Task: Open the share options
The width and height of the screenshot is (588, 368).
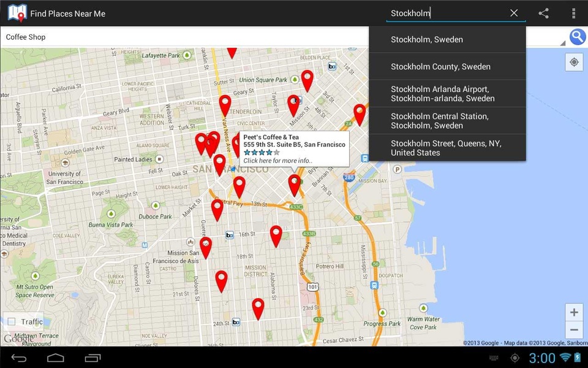Action: (543, 13)
